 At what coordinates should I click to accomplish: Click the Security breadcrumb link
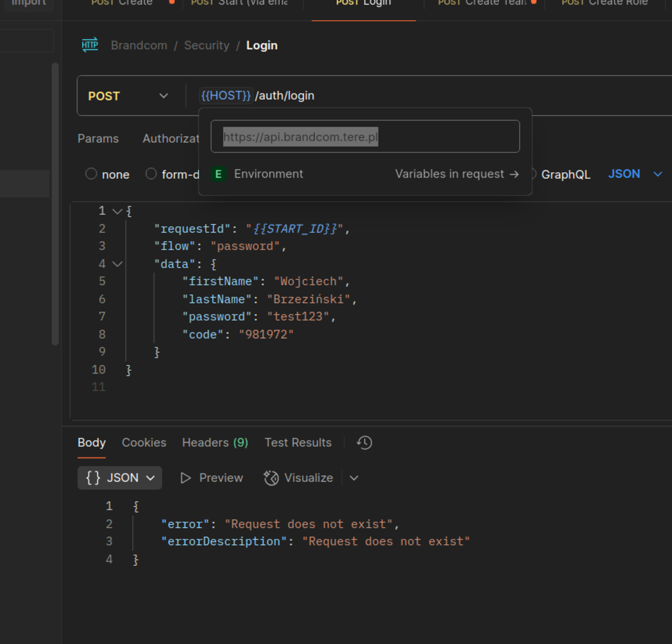tap(206, 45)
